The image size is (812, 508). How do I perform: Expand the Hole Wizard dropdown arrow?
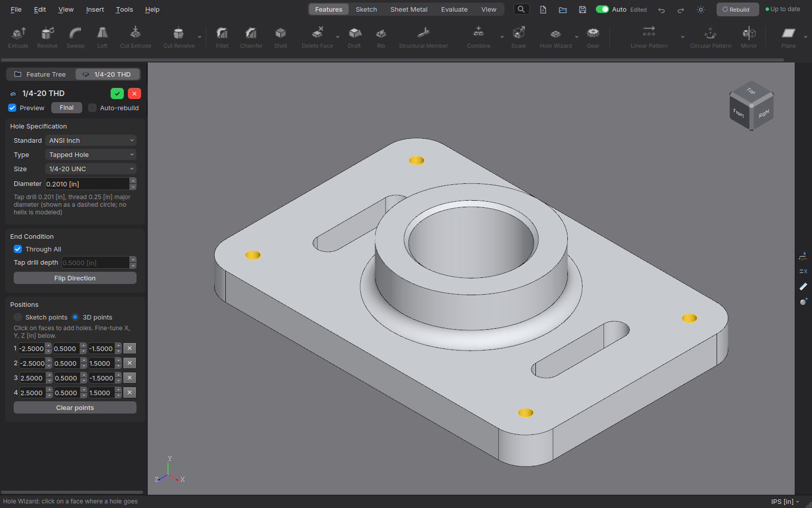[x=577, y=37]
